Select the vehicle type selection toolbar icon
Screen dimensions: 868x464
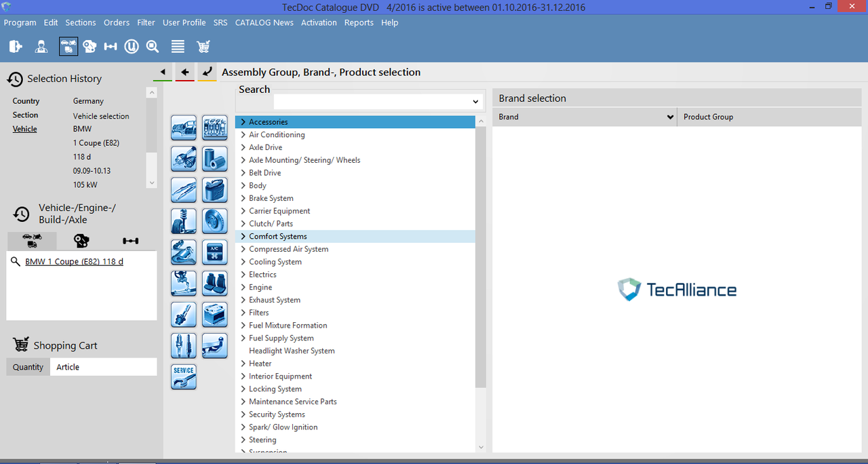coord(68,46)
